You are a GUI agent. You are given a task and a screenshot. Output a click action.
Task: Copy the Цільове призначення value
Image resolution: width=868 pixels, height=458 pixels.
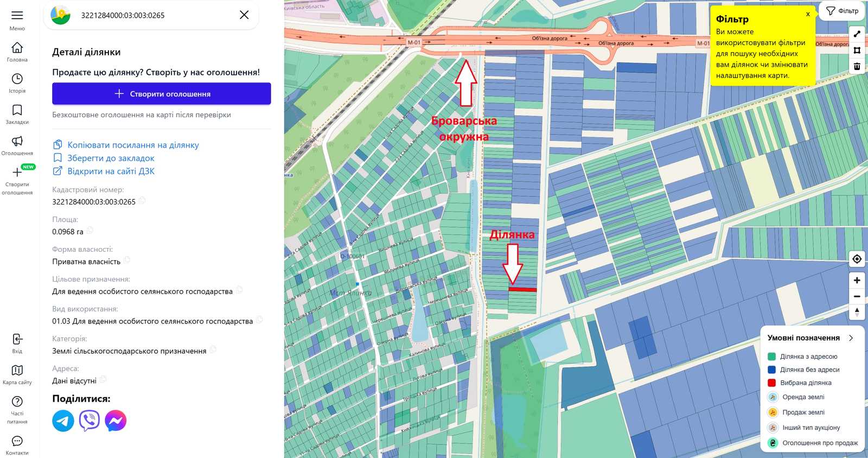[239, 290]
